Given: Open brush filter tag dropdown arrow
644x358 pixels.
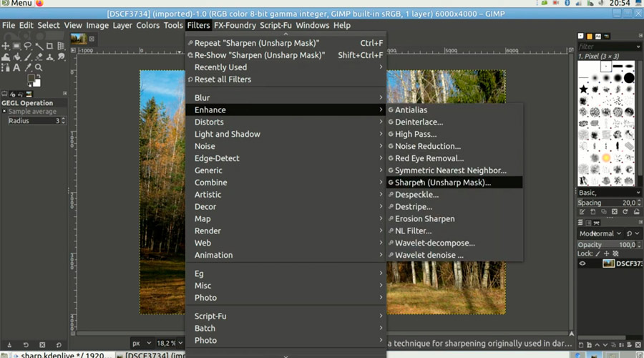Looking at the screenshot, I should point(638,47).
